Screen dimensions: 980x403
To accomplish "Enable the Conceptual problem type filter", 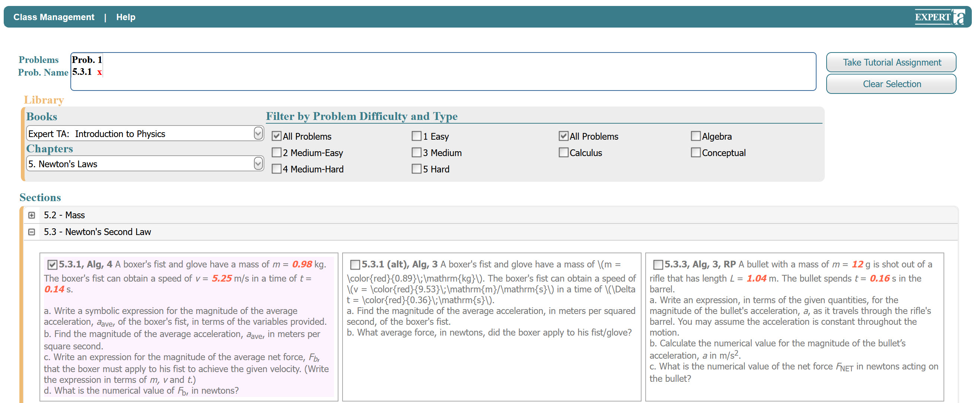I will pos(696,153).
